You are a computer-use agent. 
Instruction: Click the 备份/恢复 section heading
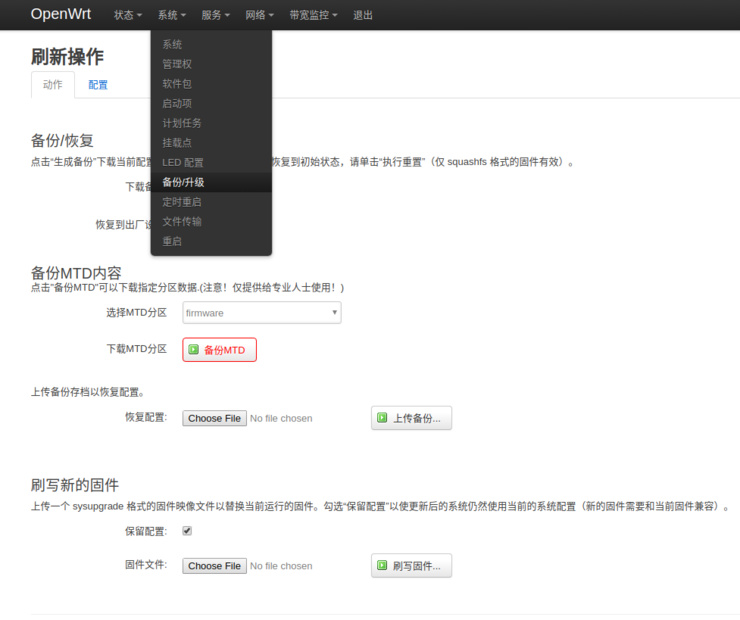[62, 141]
